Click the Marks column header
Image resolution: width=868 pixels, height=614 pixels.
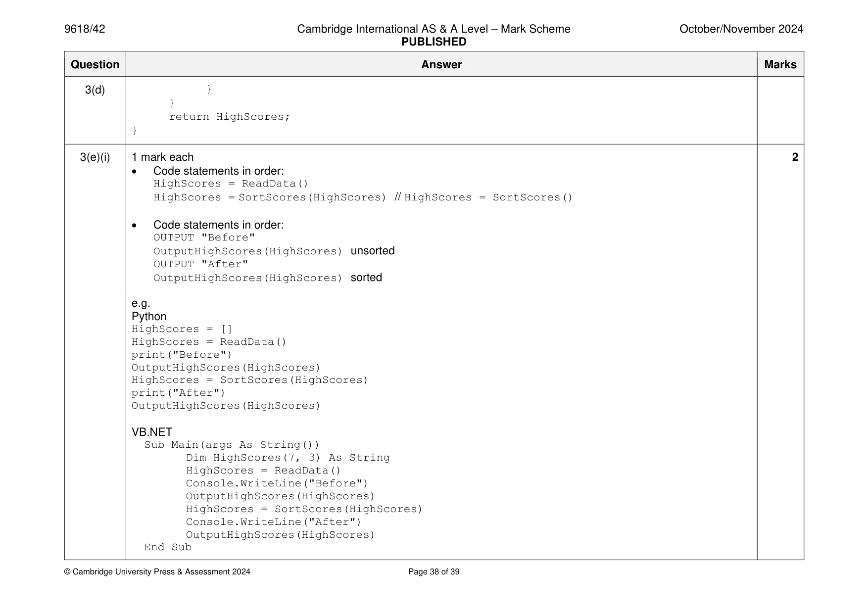pos(780,64)
